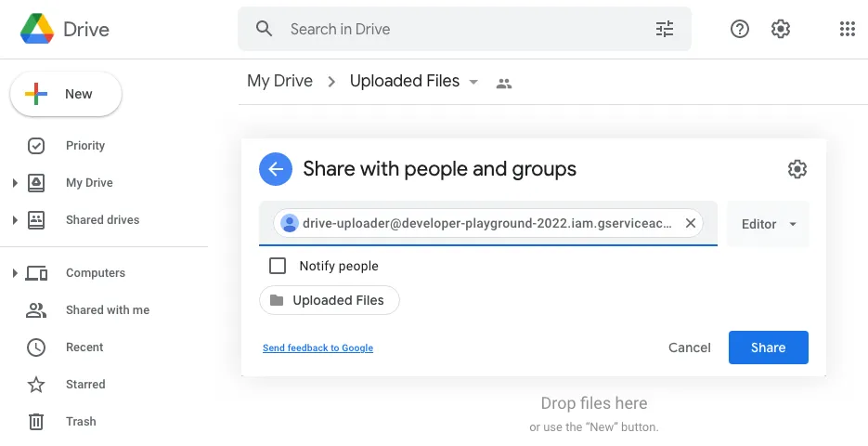This screenshot has height=446, width=868.
Task: Open the Uploaded Files folder dropdown arrow
Action: pyautogui.click(x=473, y=82)
